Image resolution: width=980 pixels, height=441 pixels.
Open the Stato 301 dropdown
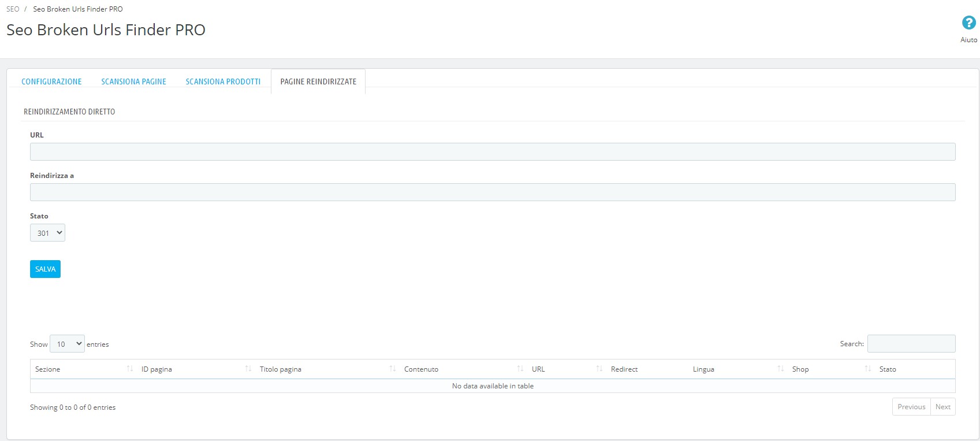click(47, 233)
